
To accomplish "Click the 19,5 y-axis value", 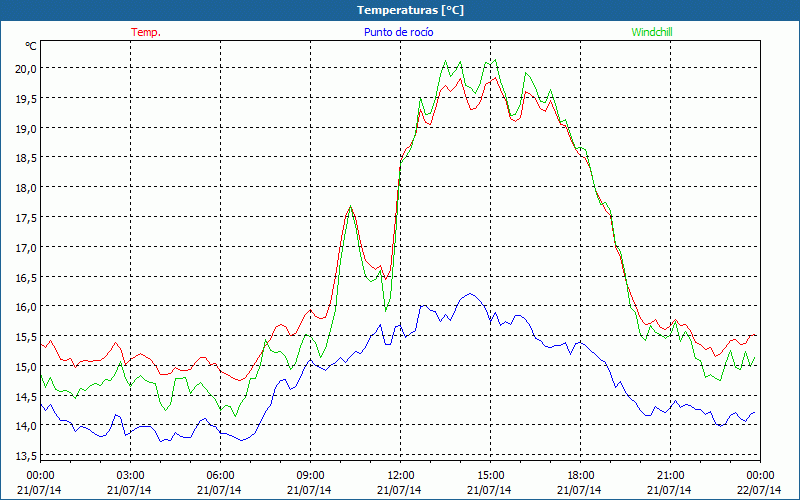I will pos(27,98).
